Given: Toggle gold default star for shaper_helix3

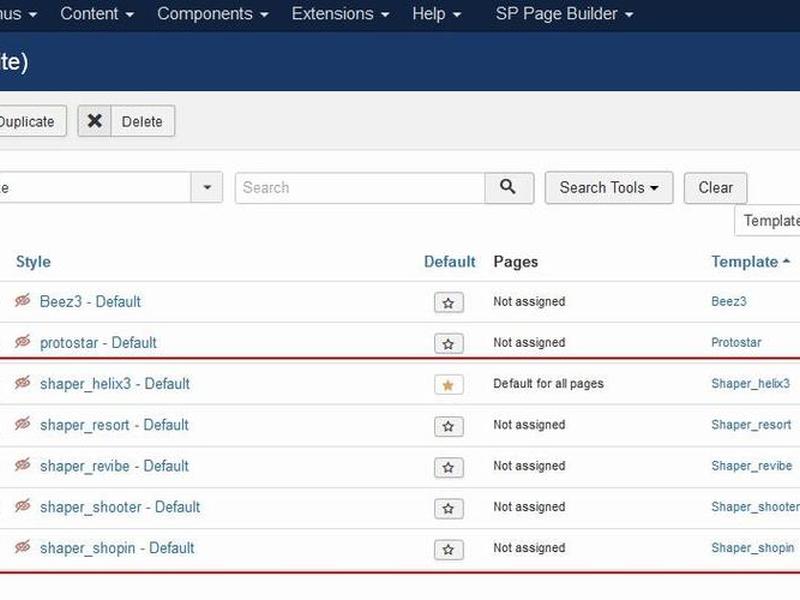Looking at the screenshot, I should [448, 385].
